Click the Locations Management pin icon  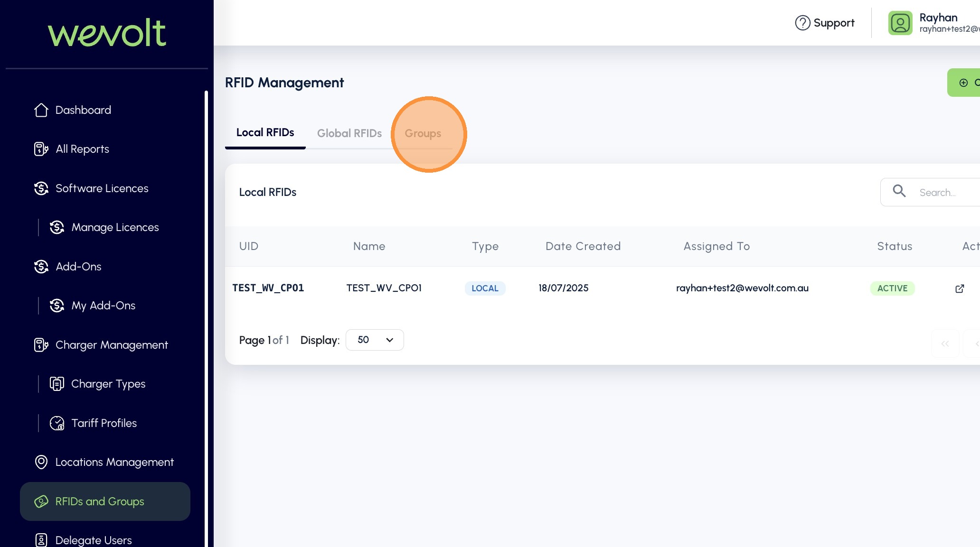pos(41,462)
